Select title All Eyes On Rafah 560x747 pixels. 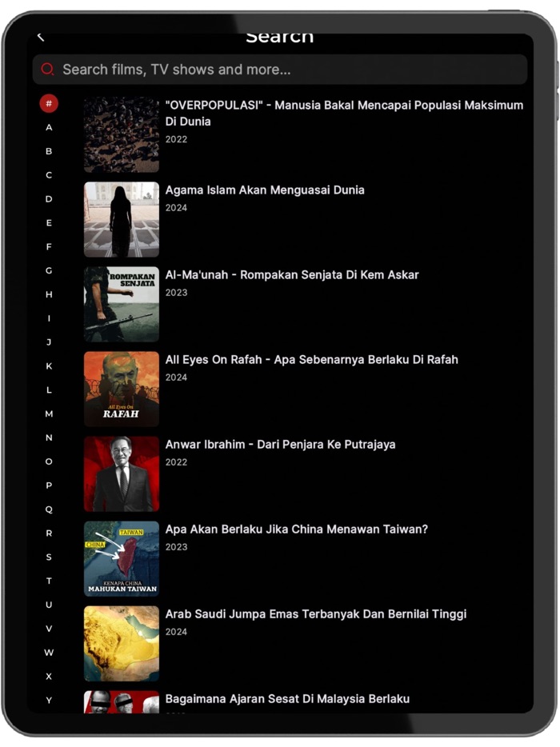[312, 360]
